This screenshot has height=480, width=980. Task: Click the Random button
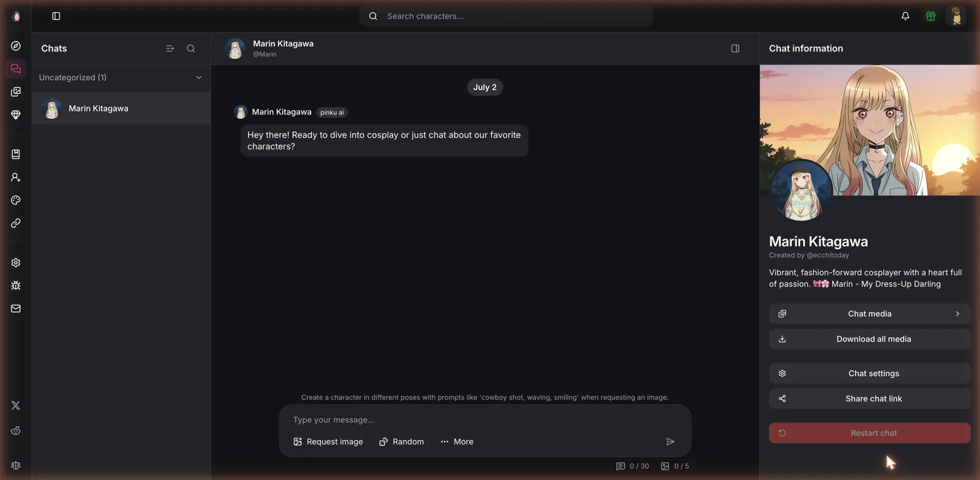click(x=402, y=441)
